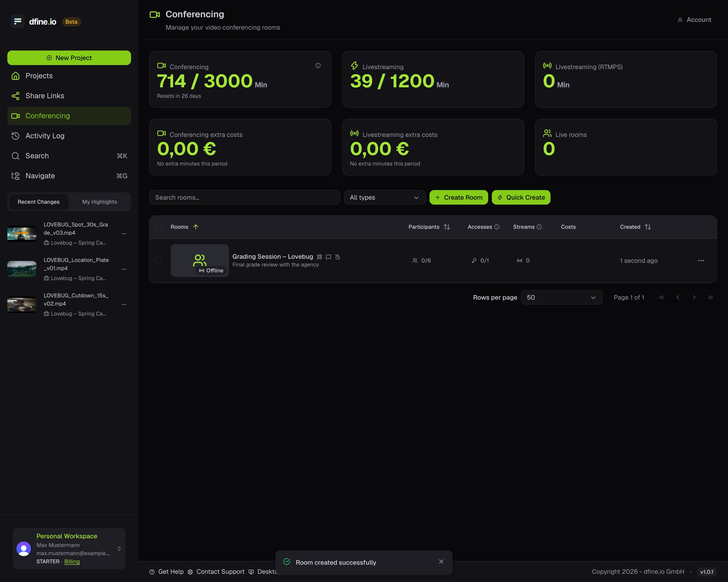728x582 pixels.
Task: Go to the previous page arrow
Action: coord(678,297)
